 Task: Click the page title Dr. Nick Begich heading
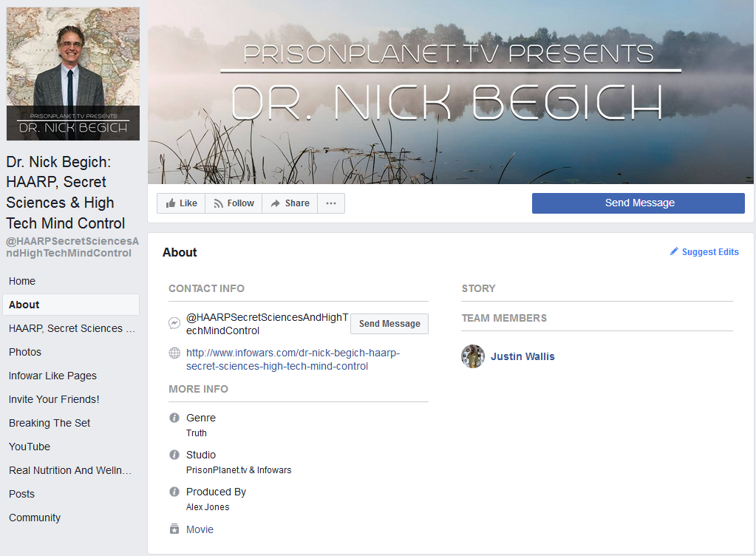pyautogui.click(x=66, y=192)
